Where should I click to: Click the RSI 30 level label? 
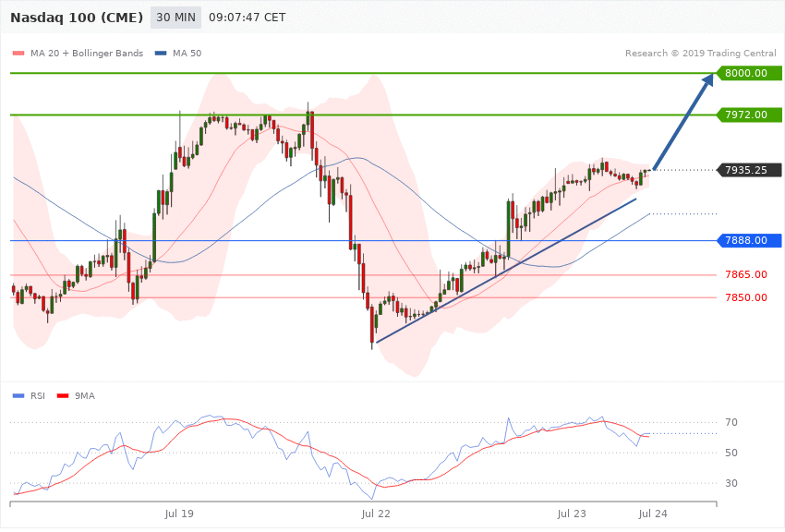tap(731, 483)
